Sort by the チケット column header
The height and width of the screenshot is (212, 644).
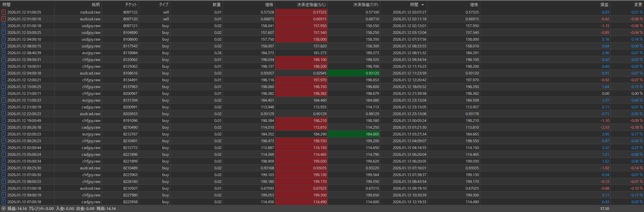click(x=131, y=5)
